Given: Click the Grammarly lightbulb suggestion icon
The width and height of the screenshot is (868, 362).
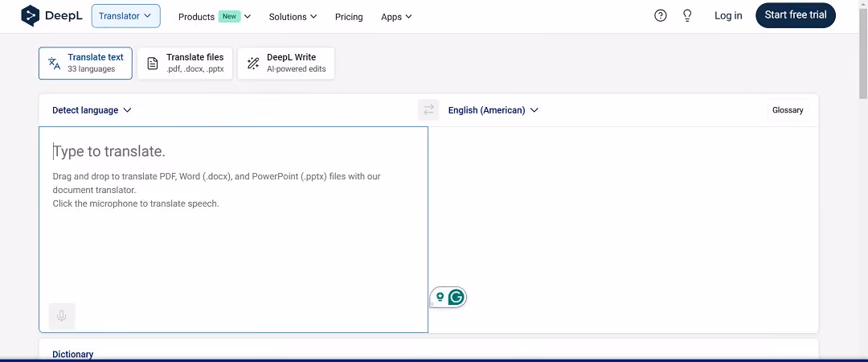Looking at the screenshot, I should click(440, 297).
